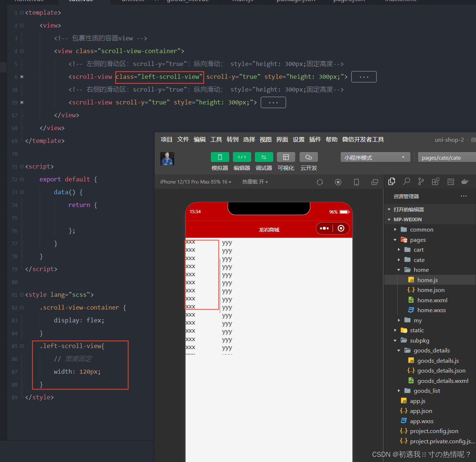
Task: Open the 小程序模式 mode dropdown
Action: [375, 157]
